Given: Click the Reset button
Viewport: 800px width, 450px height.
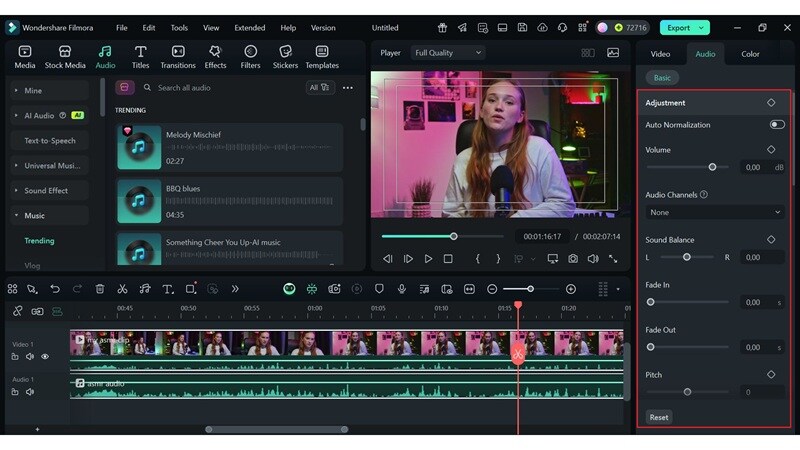Looking at the screenshot, I should pyautogui.click(x=659, y=417).
